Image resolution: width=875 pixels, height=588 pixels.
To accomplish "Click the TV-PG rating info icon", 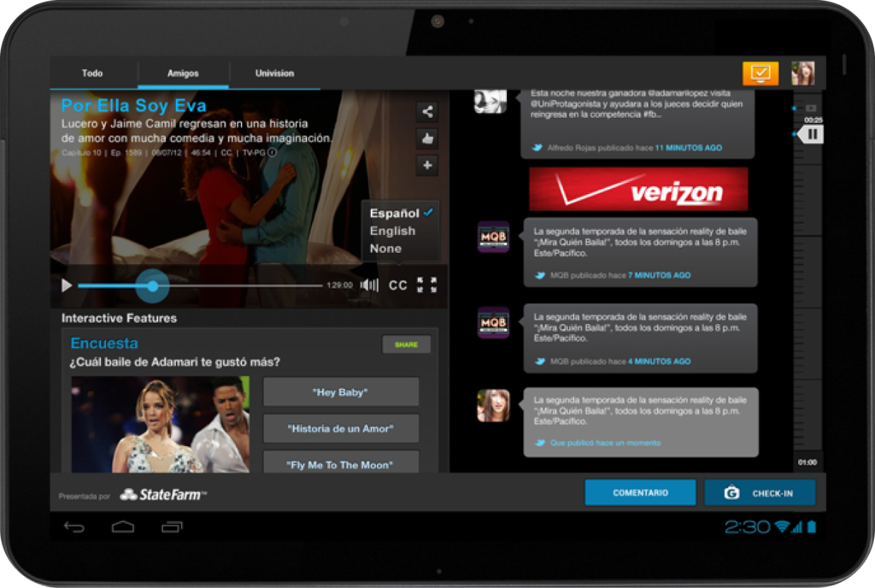I will click(x=272, y=152).
